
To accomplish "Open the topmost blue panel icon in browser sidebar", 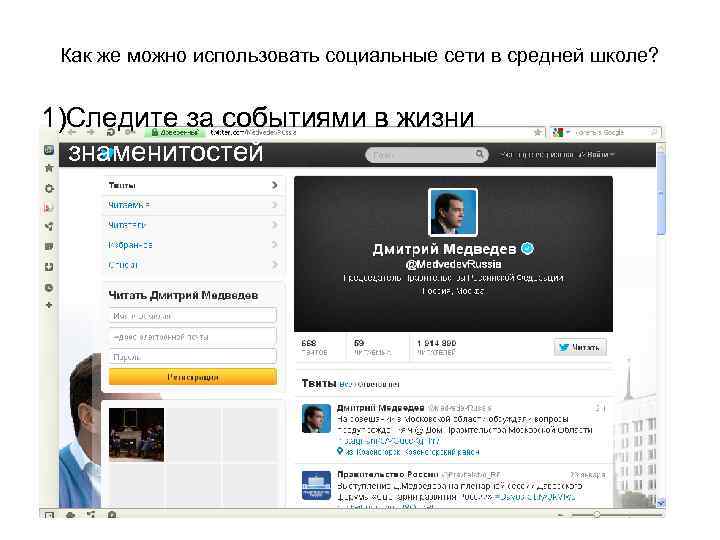I will pyautogui.click(x=49, y=150).
